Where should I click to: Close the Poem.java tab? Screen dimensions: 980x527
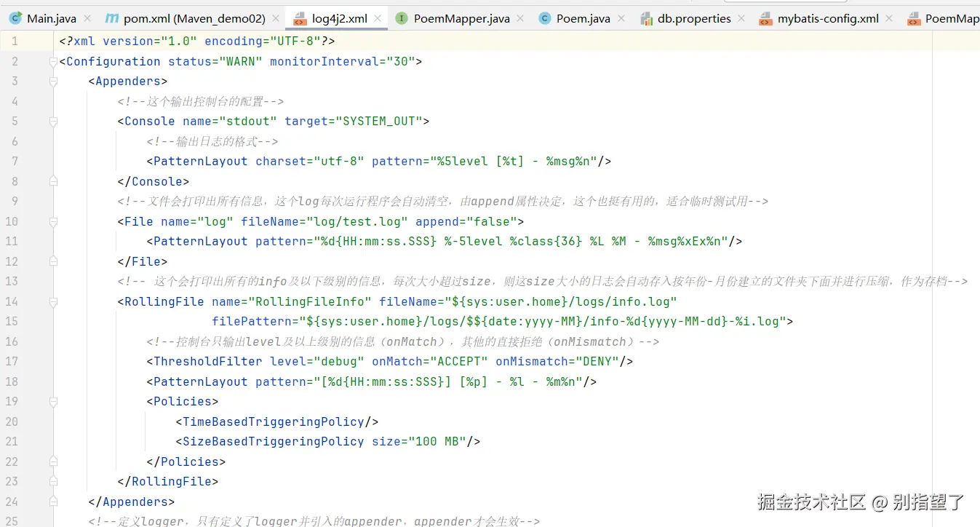pyautogui.click(x=622, y=19)
